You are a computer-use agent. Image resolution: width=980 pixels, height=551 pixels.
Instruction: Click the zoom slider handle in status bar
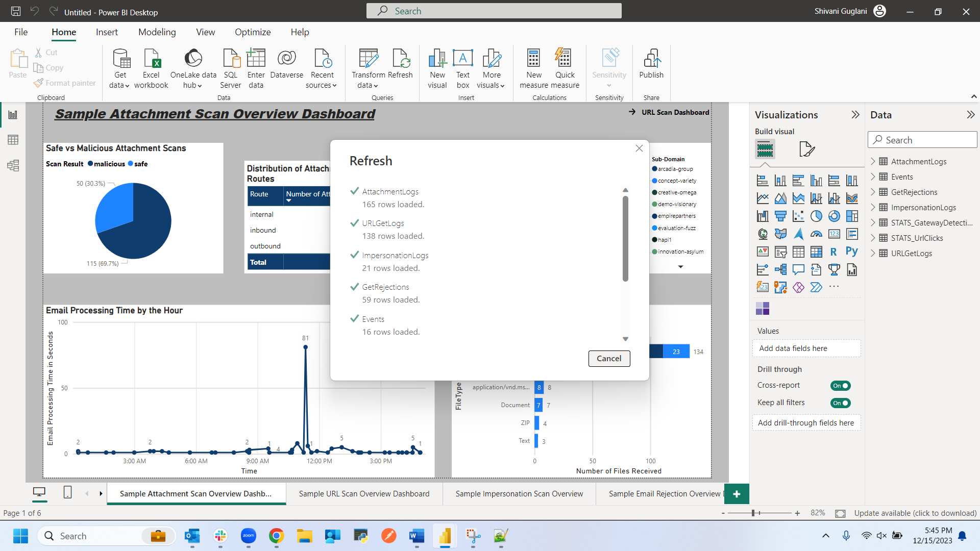[x=753, y=513]
